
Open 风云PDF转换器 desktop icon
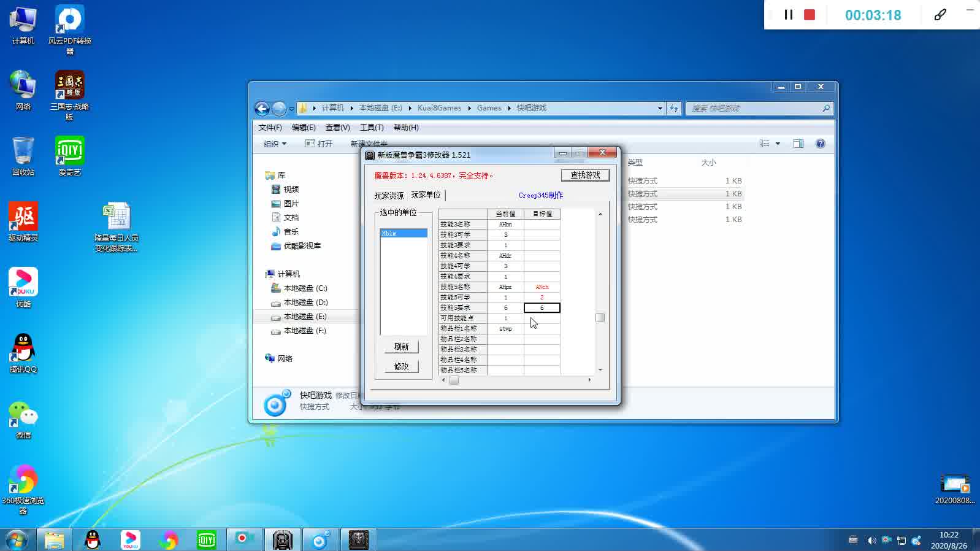70,29
